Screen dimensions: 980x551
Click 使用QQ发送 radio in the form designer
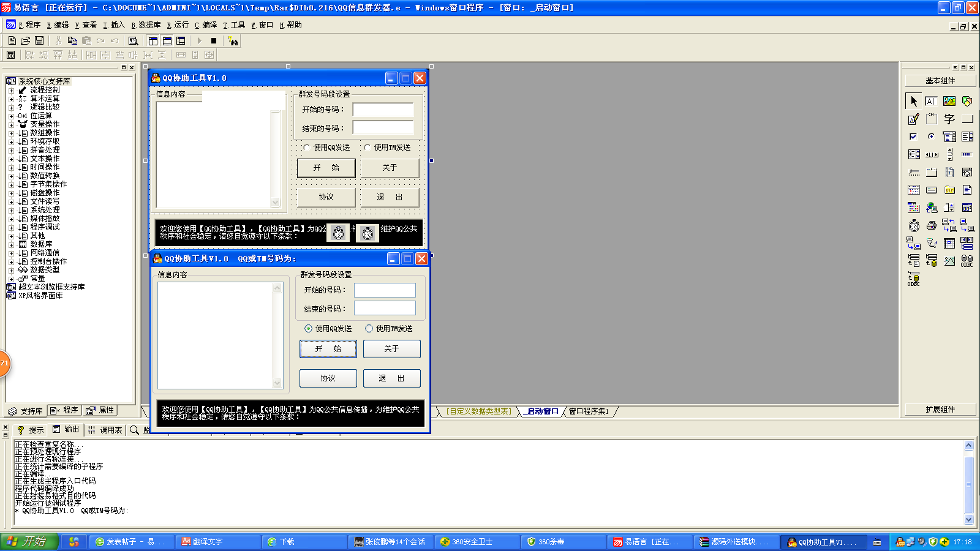click(326, 148)
